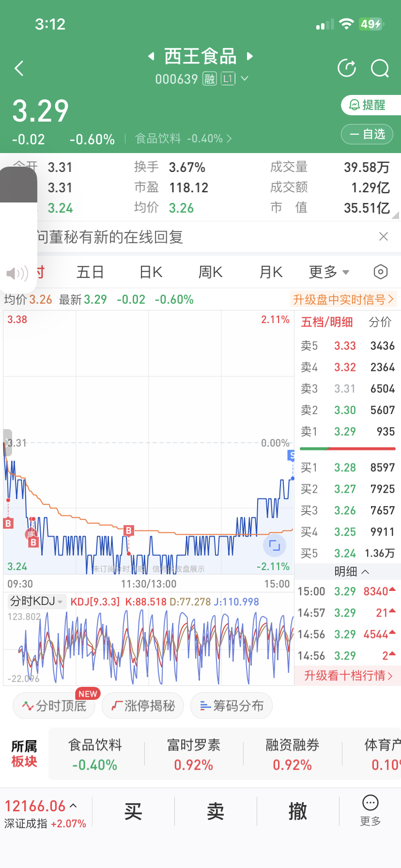Viewport: 401px width, 868px height.
Task: Tap the 筹码分布 button
Action: (231, 706)
